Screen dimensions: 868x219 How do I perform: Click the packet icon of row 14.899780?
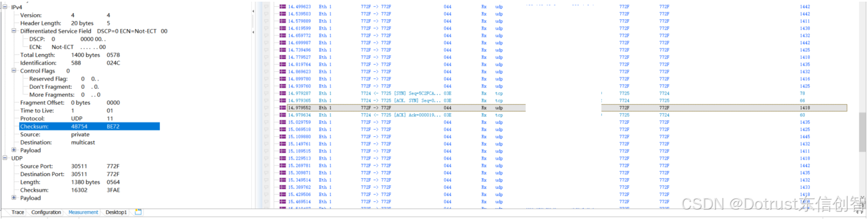click(x=283, y=79)
